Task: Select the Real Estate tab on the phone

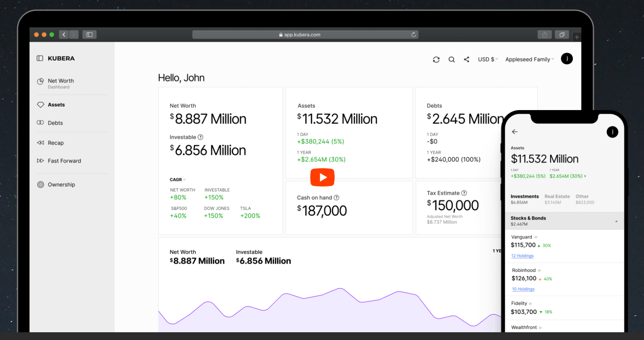Action: pos(557,199)
